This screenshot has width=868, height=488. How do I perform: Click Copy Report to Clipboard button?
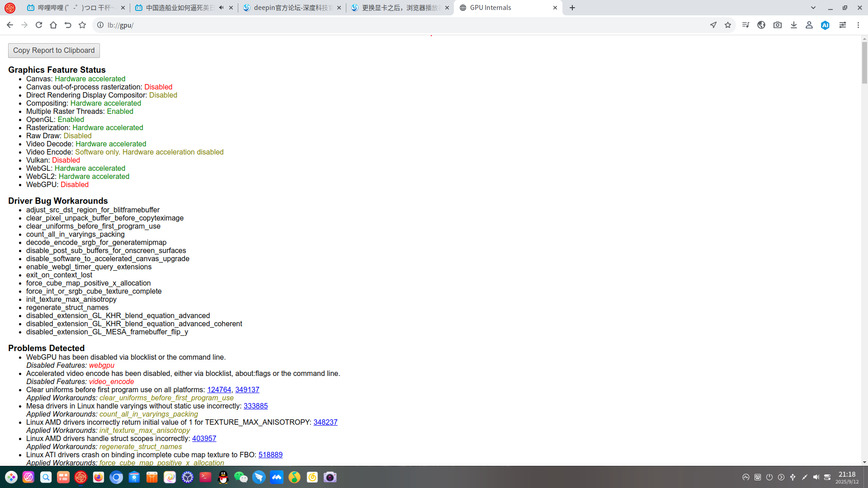pos(54,51)
